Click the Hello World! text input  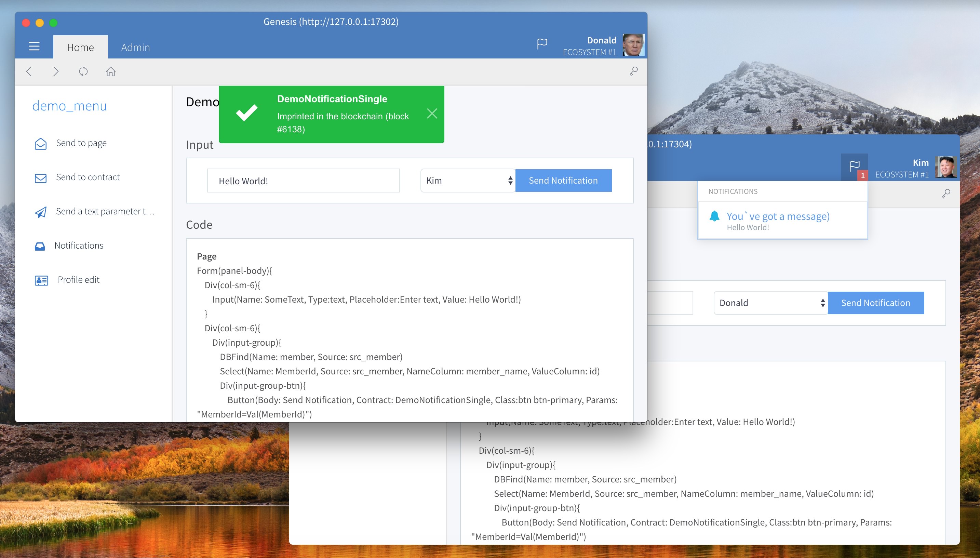tap(303, 181)
